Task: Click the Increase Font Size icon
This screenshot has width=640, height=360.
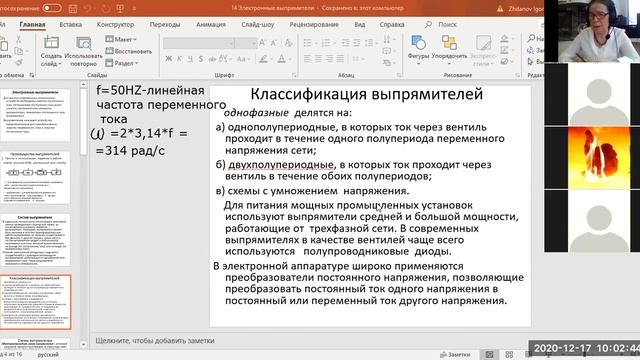Action: 262,43
